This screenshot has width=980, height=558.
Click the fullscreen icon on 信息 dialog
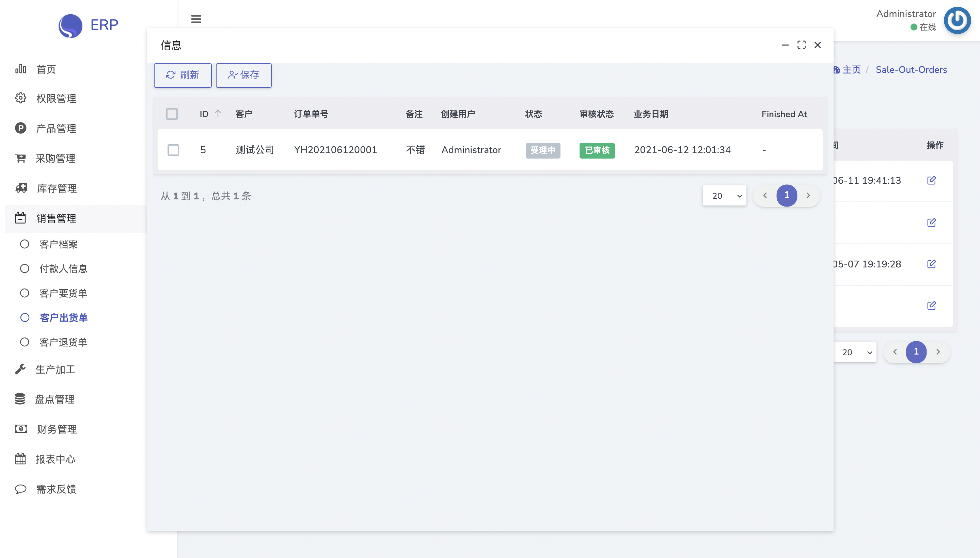coord(801,45)
